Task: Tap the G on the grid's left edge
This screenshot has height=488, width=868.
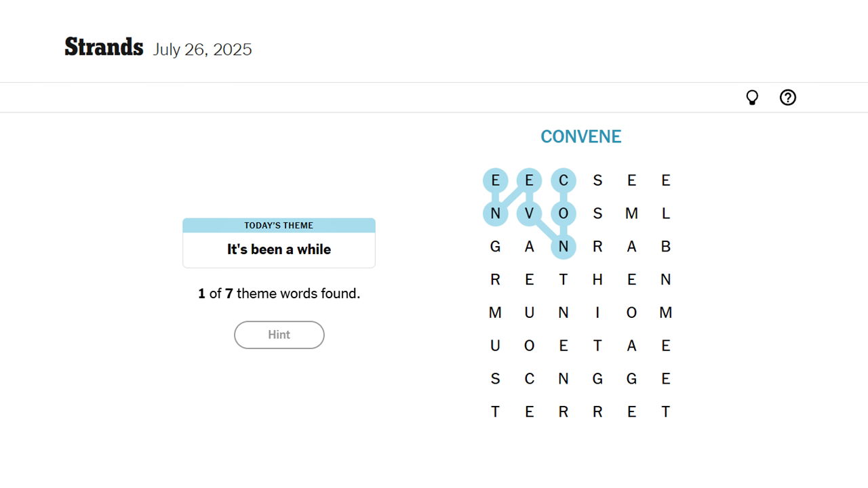Action: pos(495,247)
